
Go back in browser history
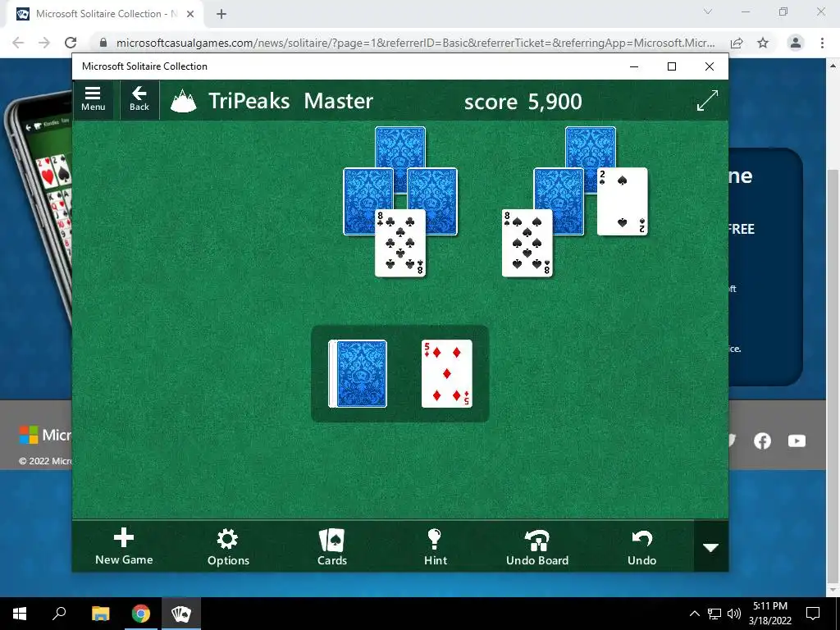click(18, 43)
